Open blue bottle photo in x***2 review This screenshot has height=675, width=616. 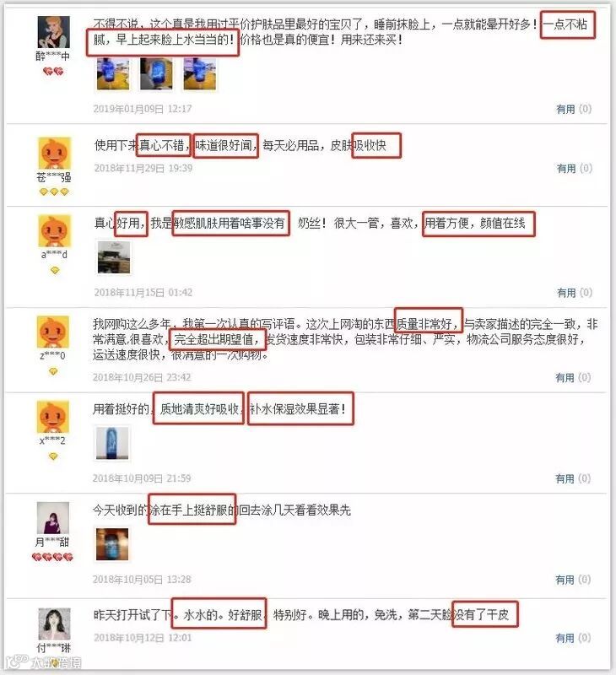click(112, 444)
